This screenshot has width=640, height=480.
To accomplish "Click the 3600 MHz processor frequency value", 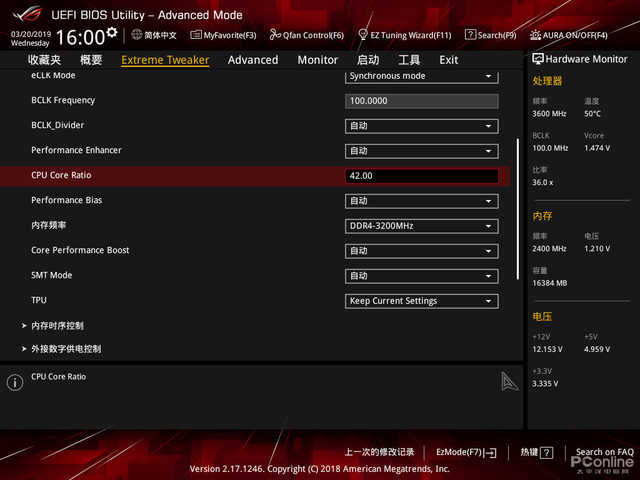I will [x=549, y=113].
